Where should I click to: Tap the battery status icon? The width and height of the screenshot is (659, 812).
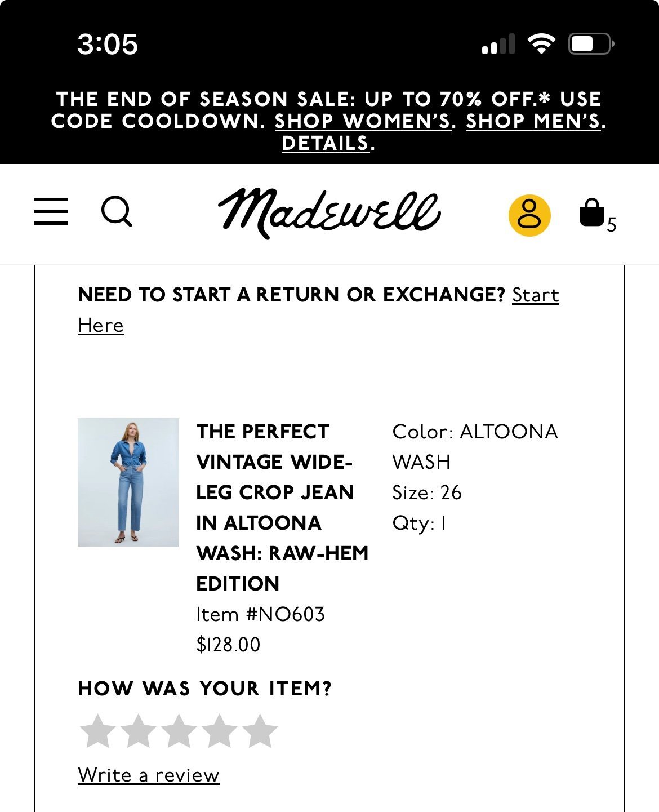[591, 44]
